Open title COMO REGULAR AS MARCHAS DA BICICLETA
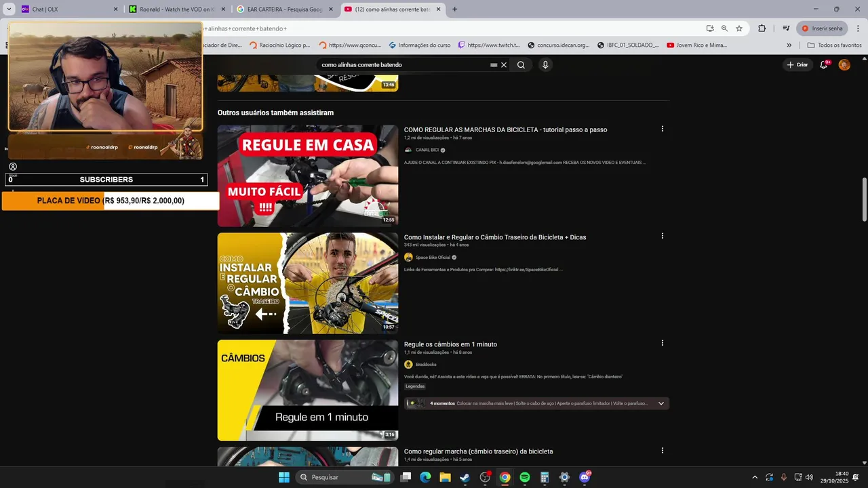868x488 pixels. point(506,129)
